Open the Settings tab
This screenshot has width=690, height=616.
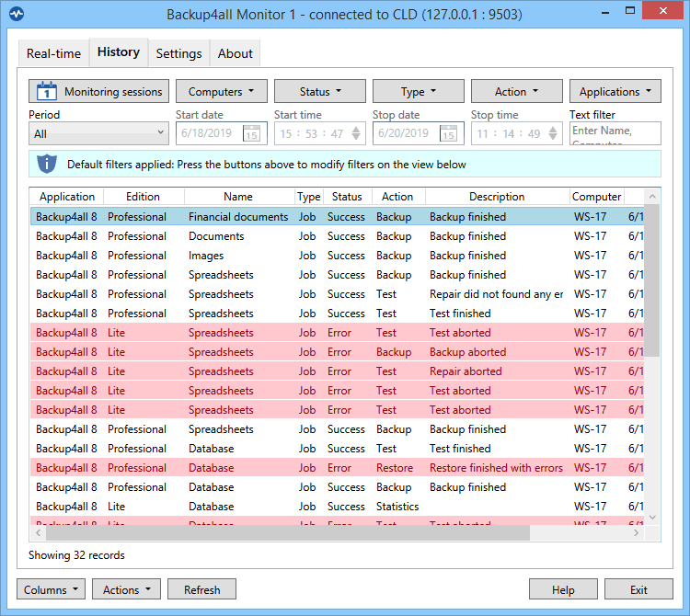178,53
